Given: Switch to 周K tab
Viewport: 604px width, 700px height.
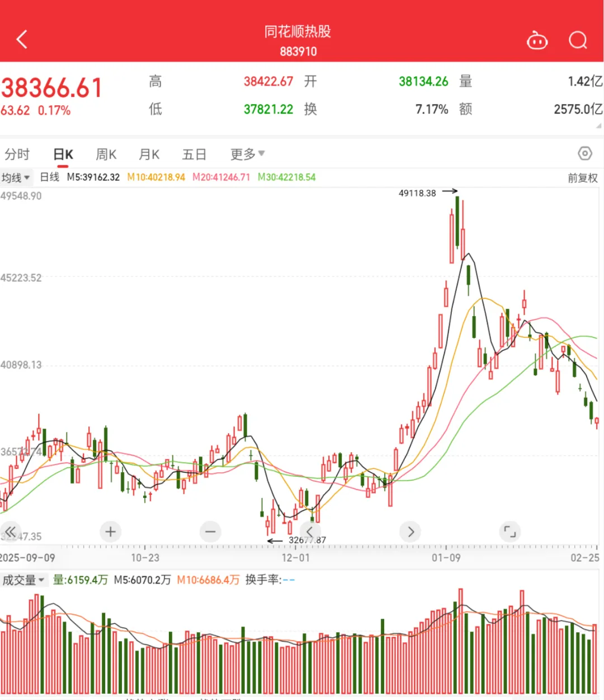Looking at the screenshot, I should click(x=106, y=154).
